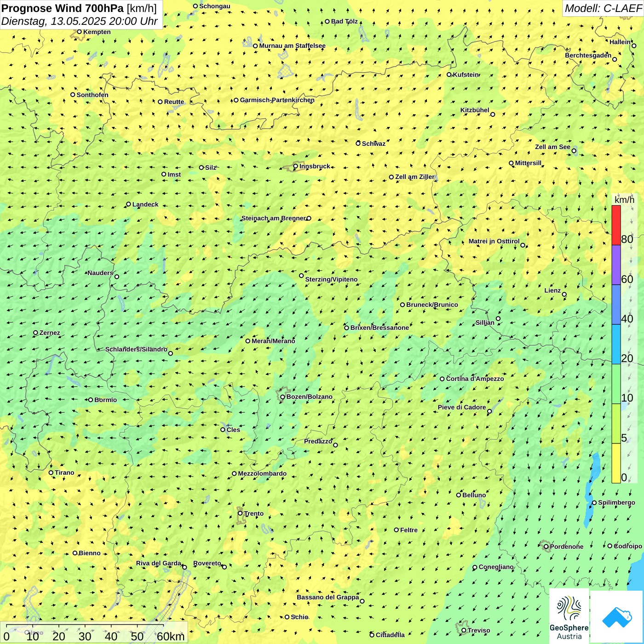Click the 'Reutte' label

coord(174,102)
